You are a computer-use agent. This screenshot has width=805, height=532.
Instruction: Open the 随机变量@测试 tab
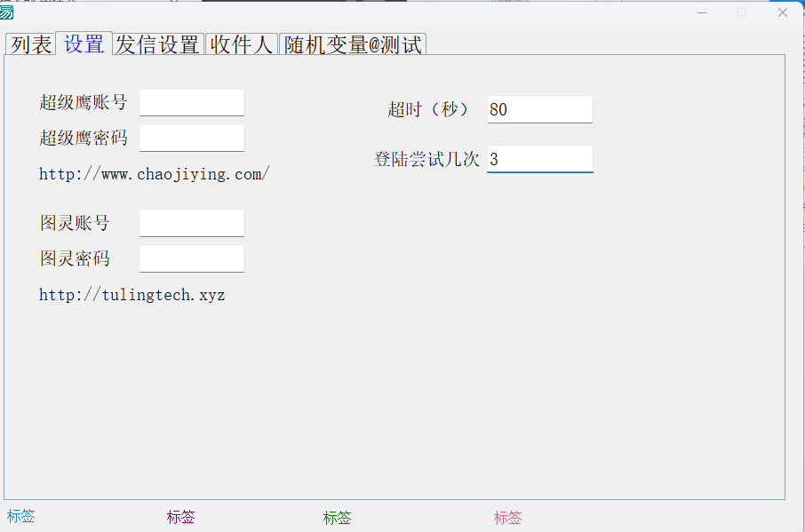pyautogui.click(x=353, y=44)
